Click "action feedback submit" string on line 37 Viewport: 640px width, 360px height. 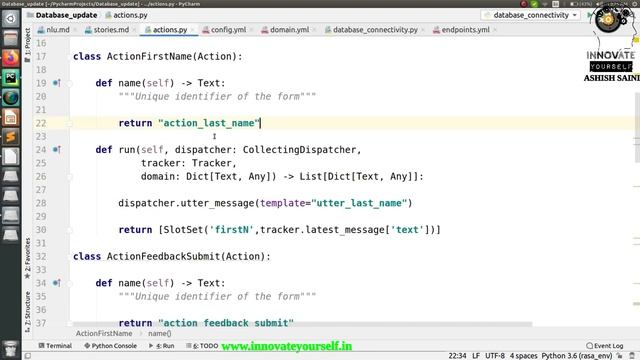pos(226,323)
